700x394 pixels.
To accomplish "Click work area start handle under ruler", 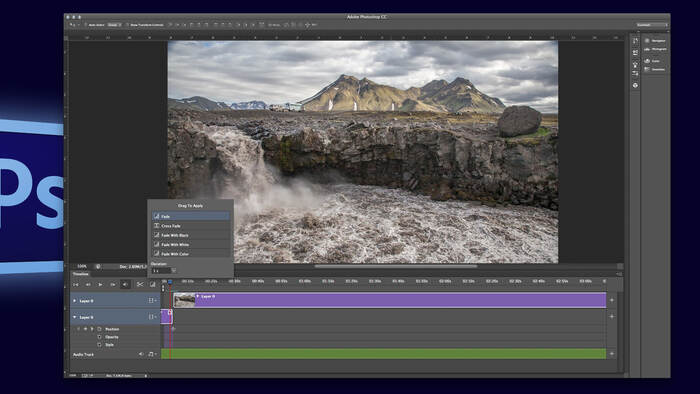I will [x=163, y=288].
